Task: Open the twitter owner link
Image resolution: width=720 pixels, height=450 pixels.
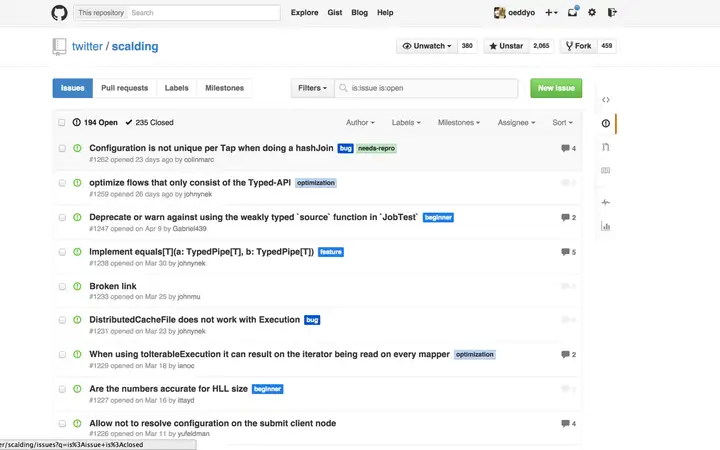Action: point(87,46)
